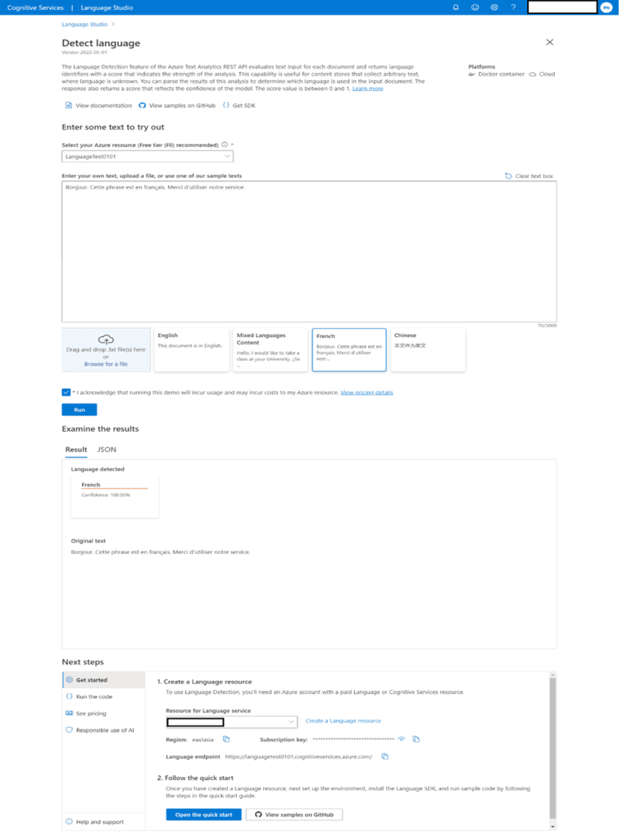This screenshot has height=840, width=619.
Task: Select the Mixed Languages Content sample card
Action: [270, 349]
